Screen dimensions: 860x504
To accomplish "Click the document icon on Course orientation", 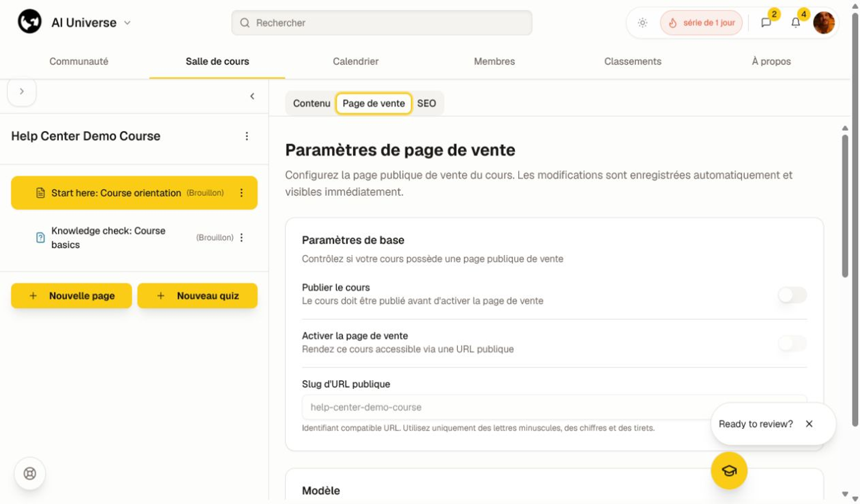I will pos(40,193).
